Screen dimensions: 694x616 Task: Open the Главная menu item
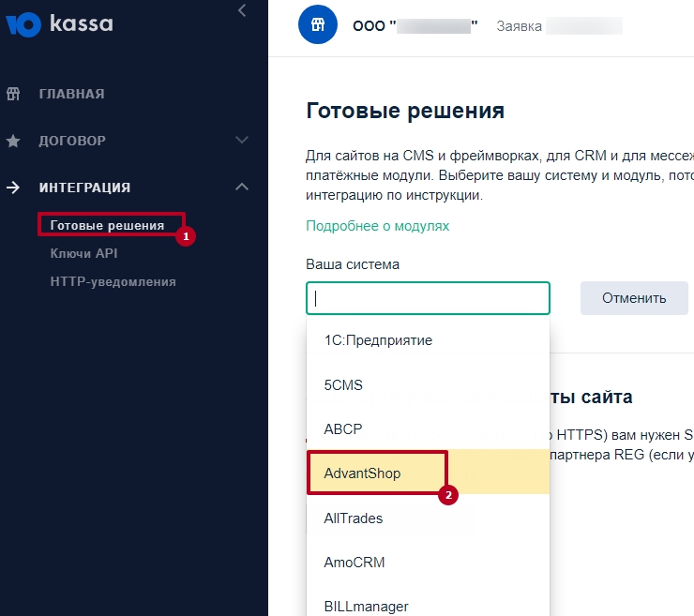tap(71, 94)
